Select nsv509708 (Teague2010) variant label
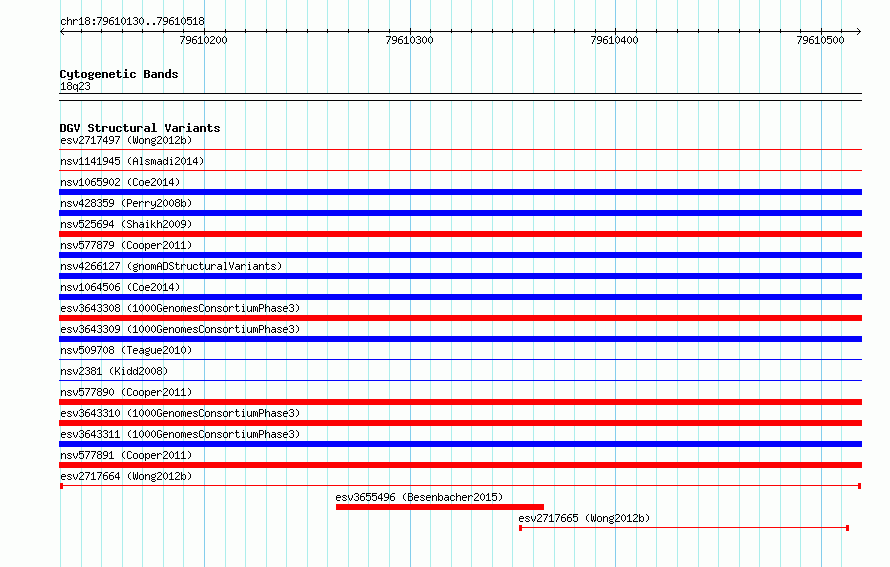Image resolution: width=890 pixels, height=567 pixels. [x=126, y=350]
